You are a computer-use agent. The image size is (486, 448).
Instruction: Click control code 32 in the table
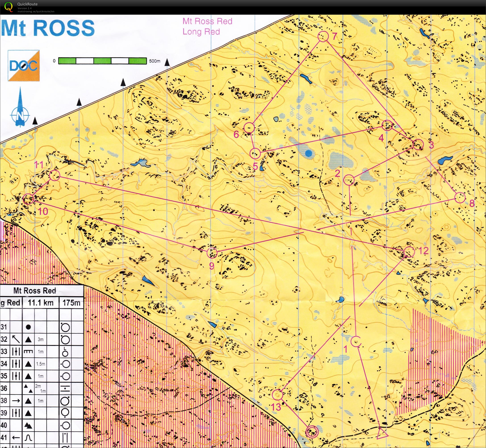point(4,339)
